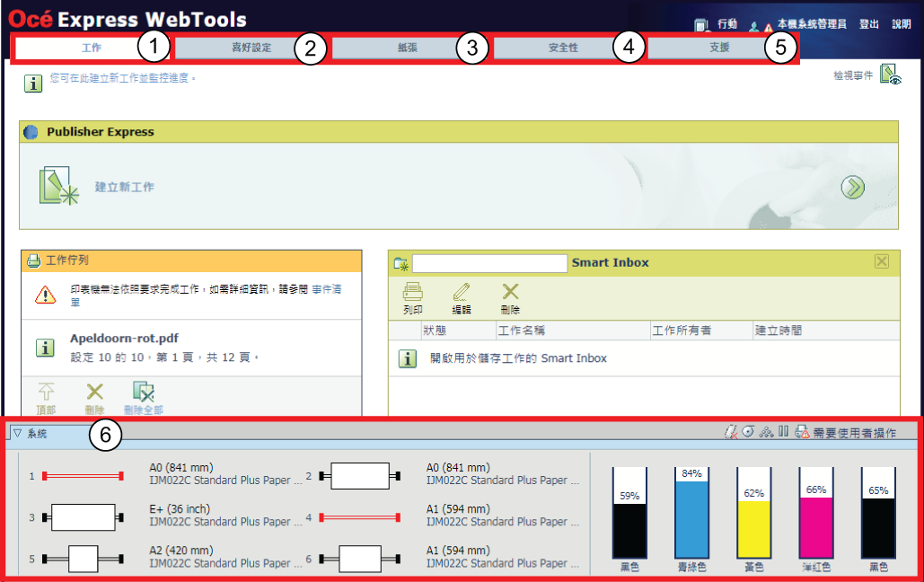Click the Publisher Express globe icon
The height and width of the screenshot is (582, 924).
click(31, 132)
